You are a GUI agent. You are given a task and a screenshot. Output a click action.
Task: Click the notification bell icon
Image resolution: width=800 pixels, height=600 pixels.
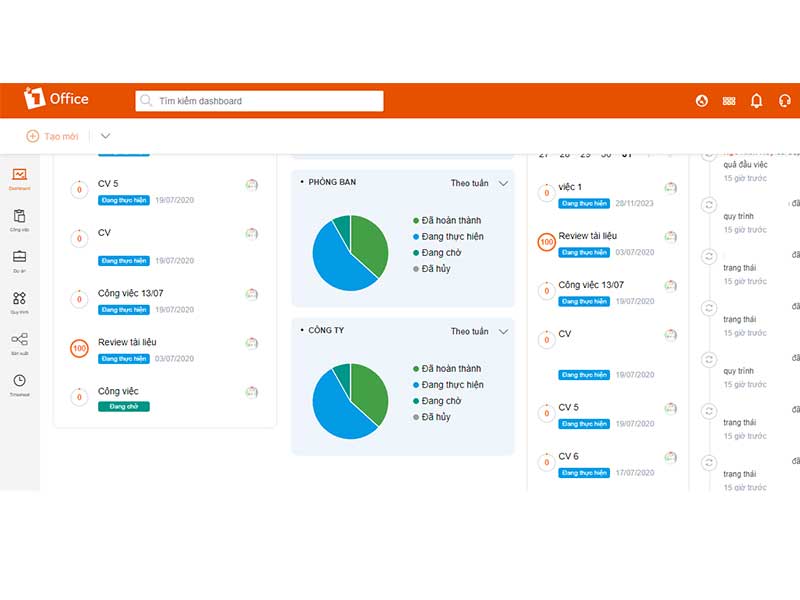[756, 101]
